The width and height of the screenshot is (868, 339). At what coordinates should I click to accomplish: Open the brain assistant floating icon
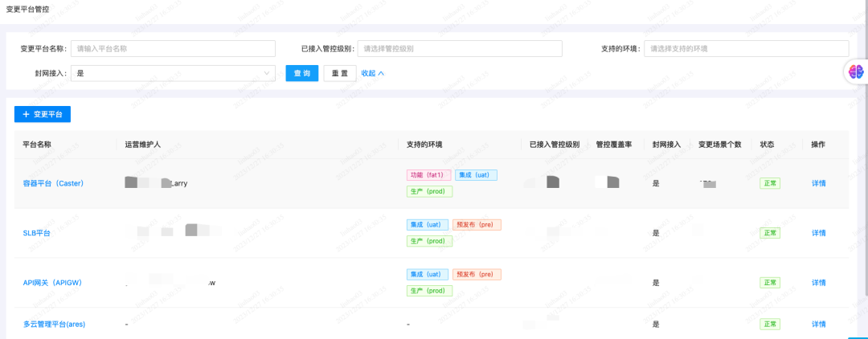coord(857,71)
